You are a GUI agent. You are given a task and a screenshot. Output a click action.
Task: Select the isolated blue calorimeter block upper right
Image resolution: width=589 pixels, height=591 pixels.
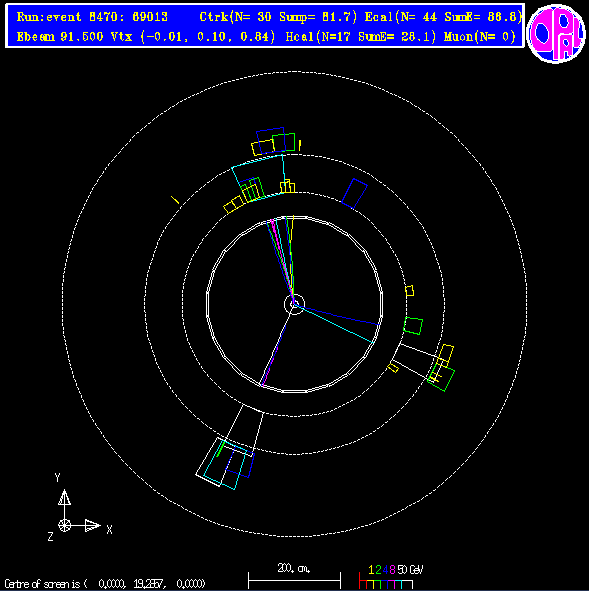[x=354, y=194]
